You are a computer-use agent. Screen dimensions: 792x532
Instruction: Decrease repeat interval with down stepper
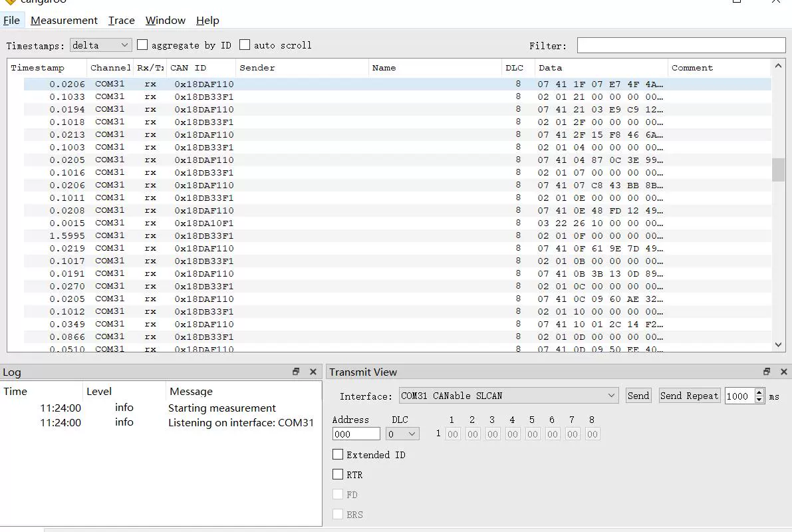coord(759,400)
